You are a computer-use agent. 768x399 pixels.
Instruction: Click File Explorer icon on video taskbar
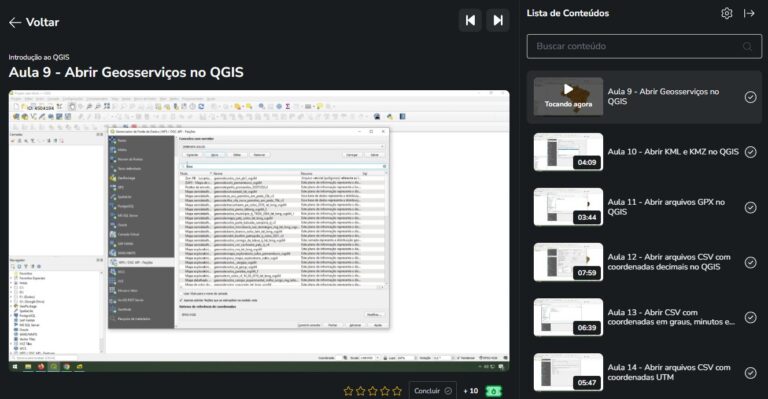click(x=28, y=366)
